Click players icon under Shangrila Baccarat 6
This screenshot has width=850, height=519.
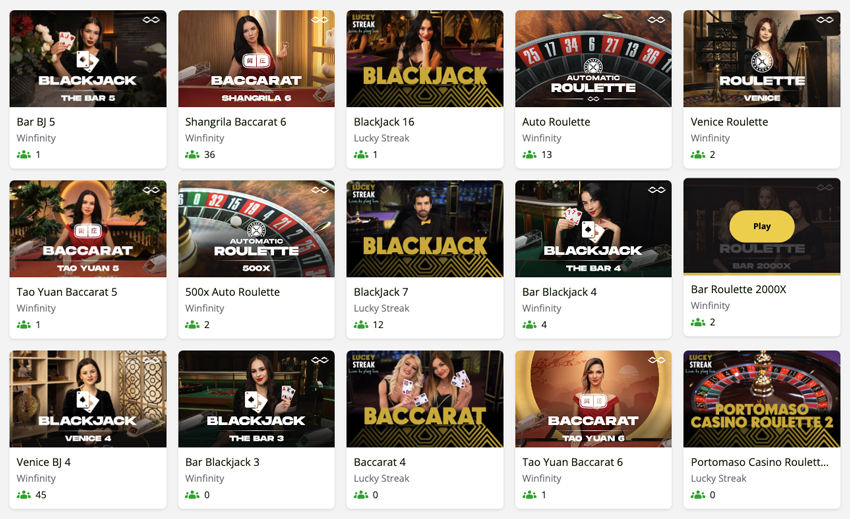point(192,155)
